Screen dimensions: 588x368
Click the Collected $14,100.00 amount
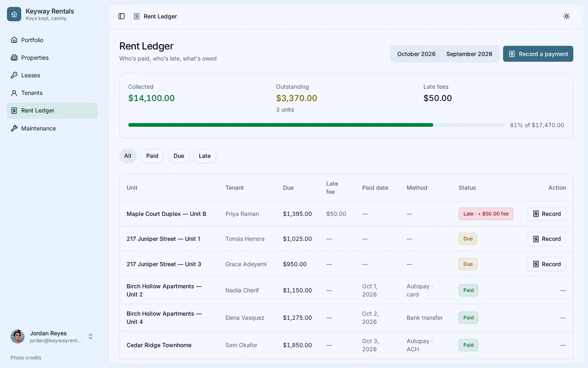(151, 98)
